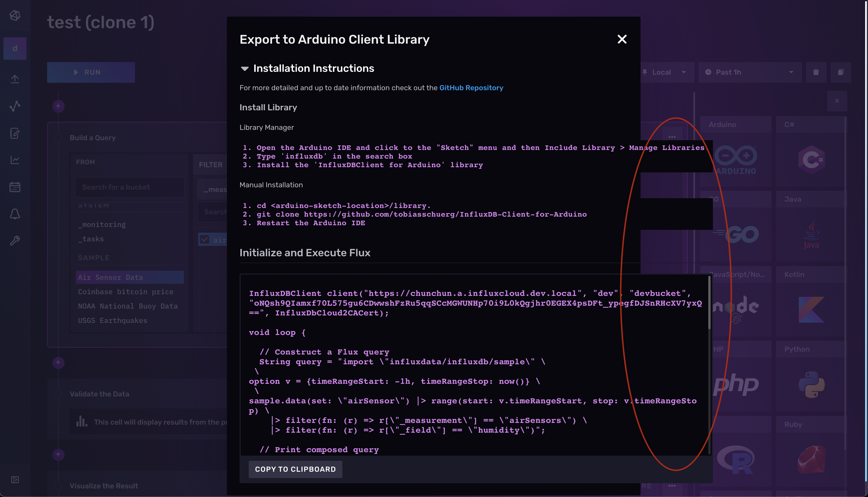Click the trash delete icon in toolbar
This screenshot has width=868, height=497.
tap(816, 72)
